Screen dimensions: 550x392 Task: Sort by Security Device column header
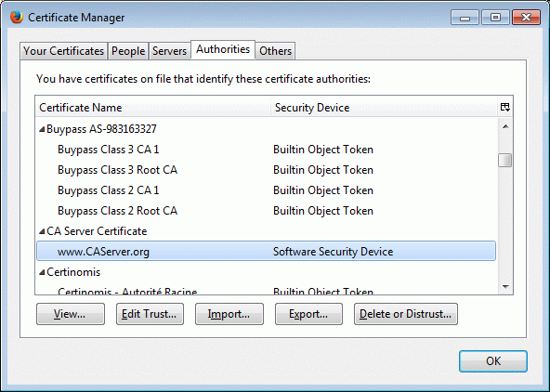[384, 108]
